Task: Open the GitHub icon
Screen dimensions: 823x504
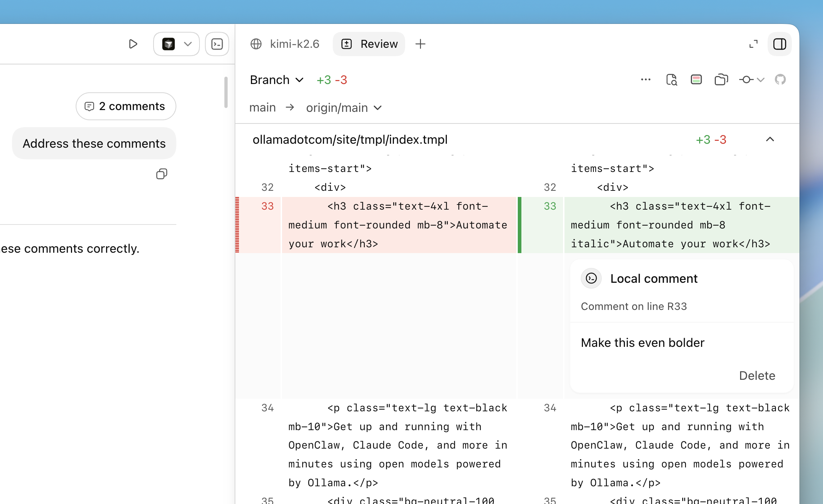Action: (x=780, y=80)
